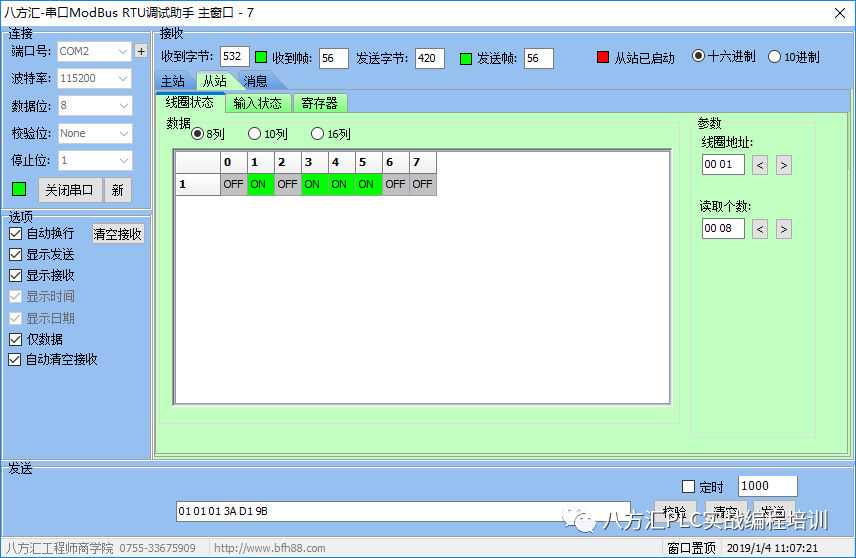The width and height of the screenshot is (856, 558).
Task: Increase coil address with right arrow
Action: [x=783, y=165]
